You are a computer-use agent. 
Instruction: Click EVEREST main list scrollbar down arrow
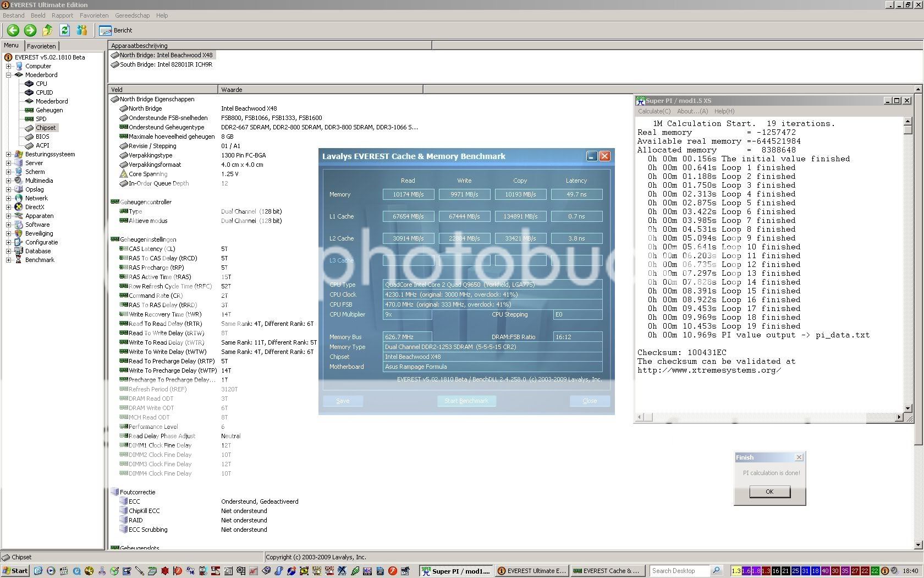coord(919,545)
